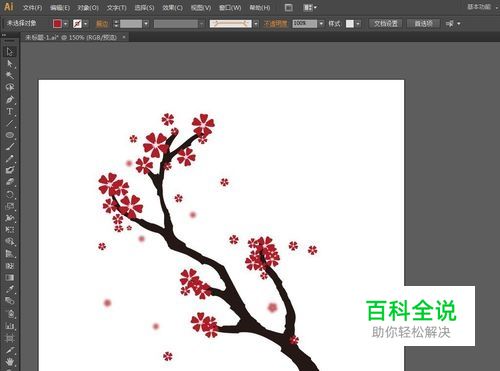The height and width of the screenshot is (371, 500).
Task: Expand the 样式 style dropdown arrow
Action: pos(358,24)
